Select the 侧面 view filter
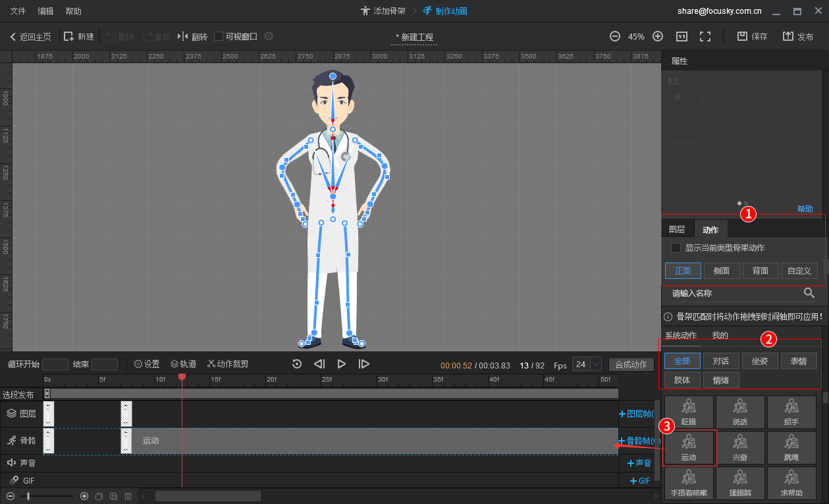The height and width of the screenshot is (504, 829). (x=722, y=270)
